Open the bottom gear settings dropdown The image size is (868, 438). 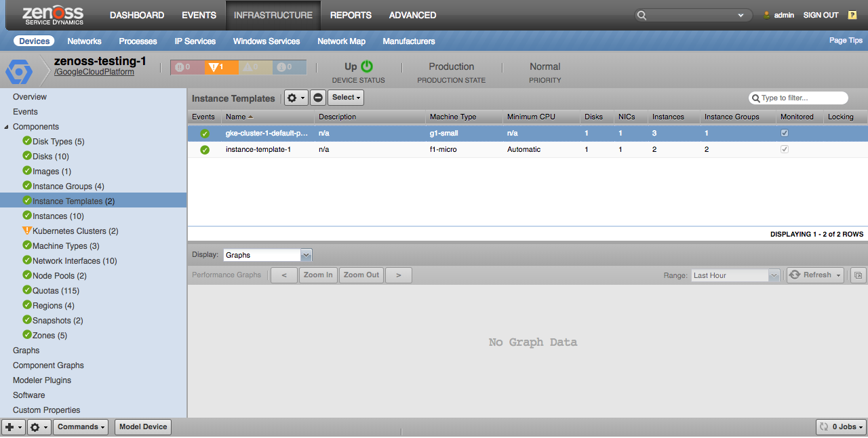click(x=39, y=427)
